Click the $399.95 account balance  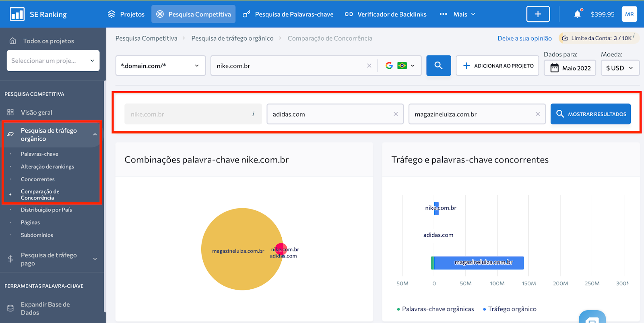[x=603, y=14]
